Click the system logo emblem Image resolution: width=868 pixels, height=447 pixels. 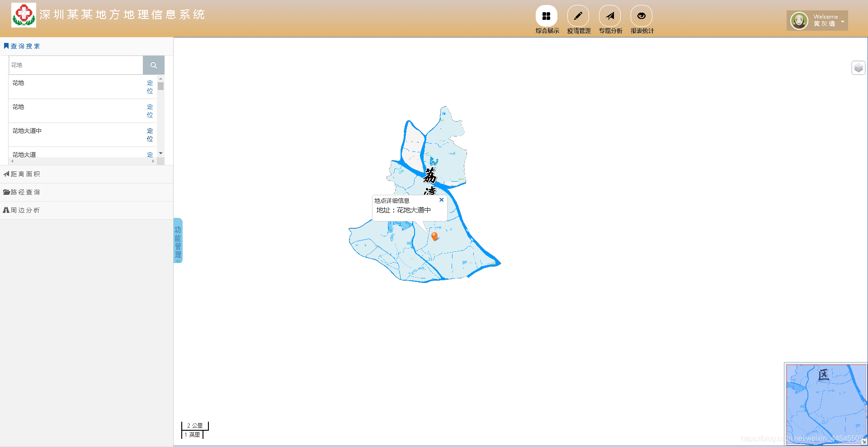(24, 15)
